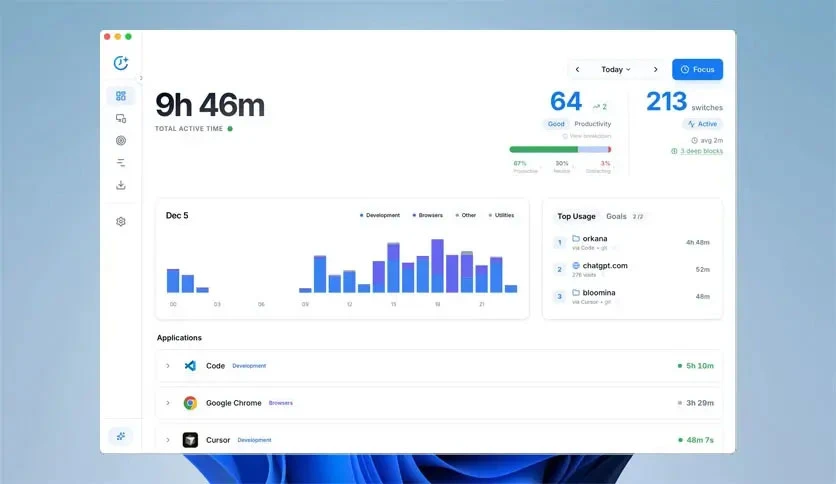Open the goals target icon in sidebar

tap(121, 141)
